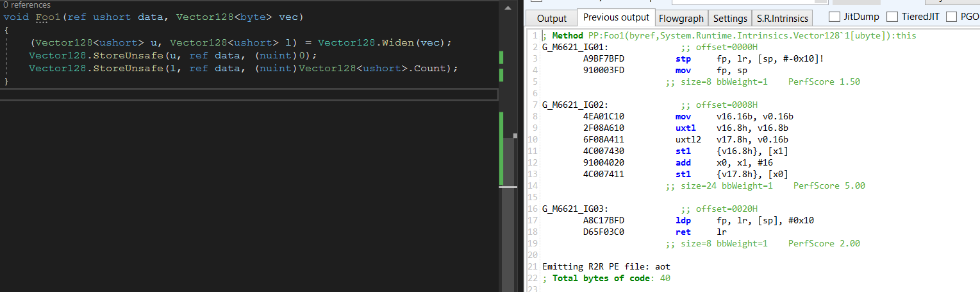Click the code editor vertical scrollbar track
The image size is (980, 292).
tap(508, 225)
